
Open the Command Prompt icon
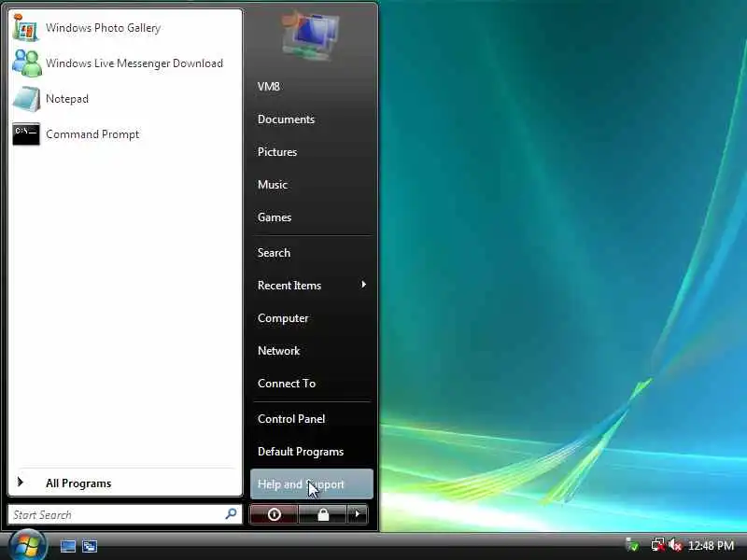(26, 134)
